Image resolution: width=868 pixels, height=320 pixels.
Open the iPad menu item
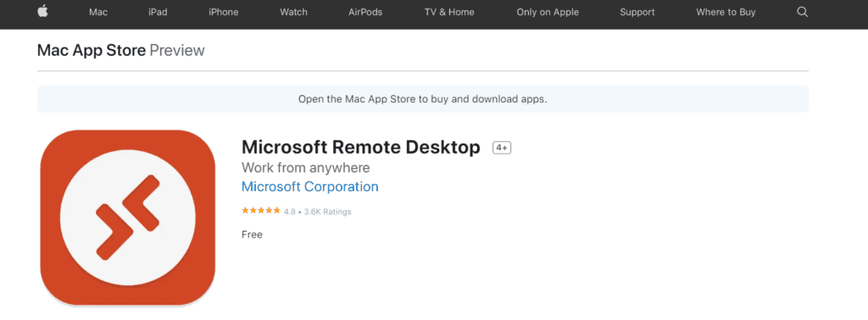pos(158,12)
